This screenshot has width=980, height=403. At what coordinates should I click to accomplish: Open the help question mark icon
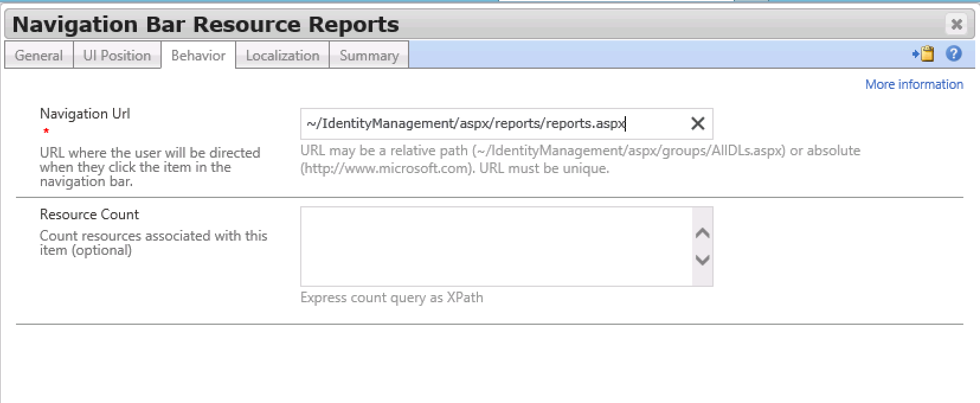tap(953, 54)
